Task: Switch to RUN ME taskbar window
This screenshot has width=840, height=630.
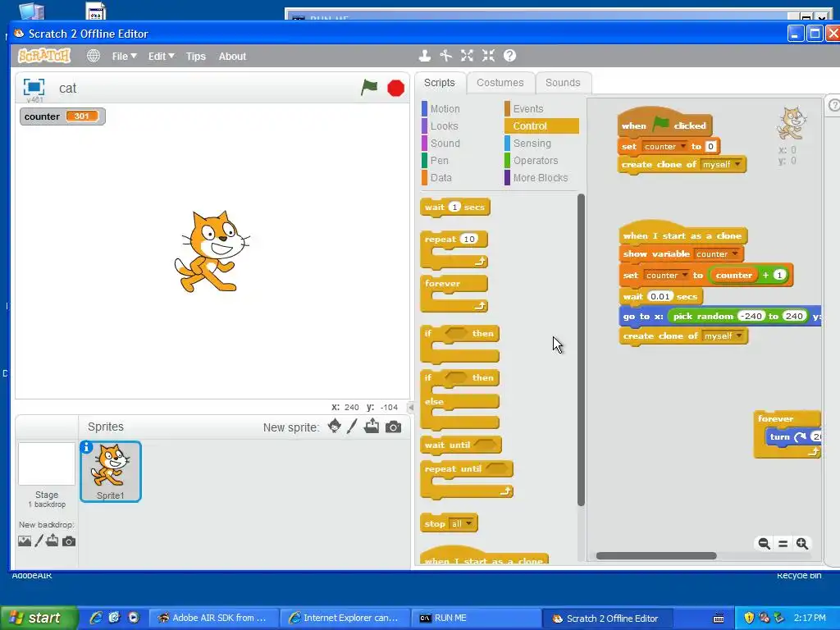Action: (477, 618)
